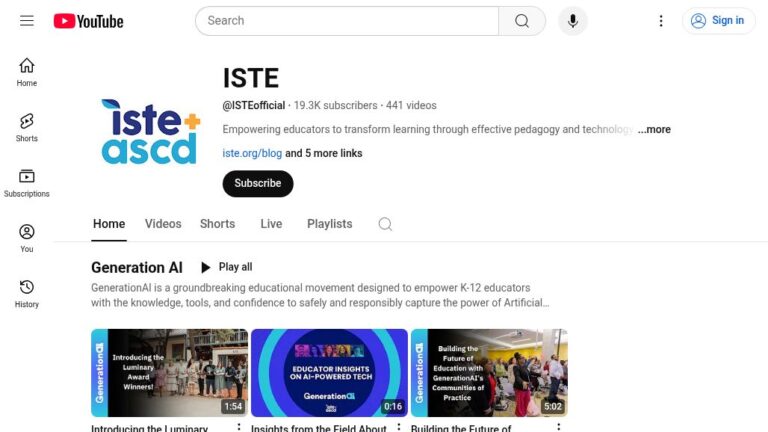768x432 pixels.
Task: Subscribe to the ISTE channel
Action: pos(258,184)
